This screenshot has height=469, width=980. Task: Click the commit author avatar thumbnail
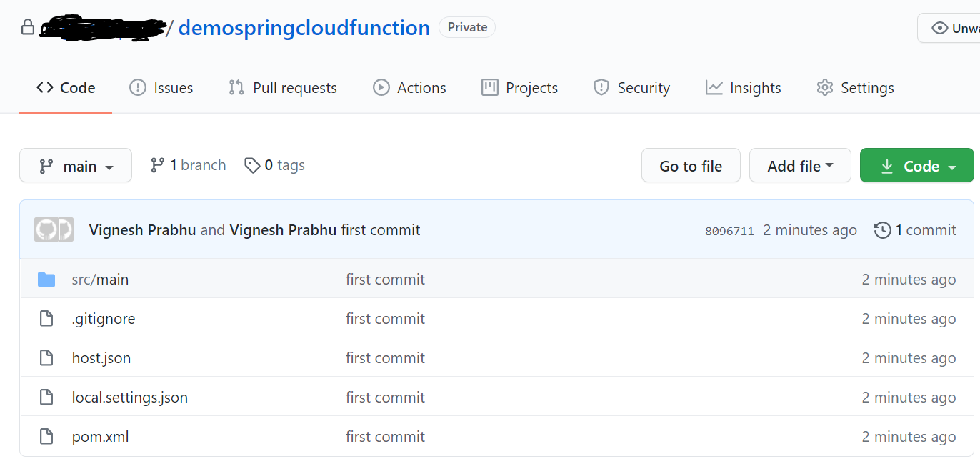(54, 229)
